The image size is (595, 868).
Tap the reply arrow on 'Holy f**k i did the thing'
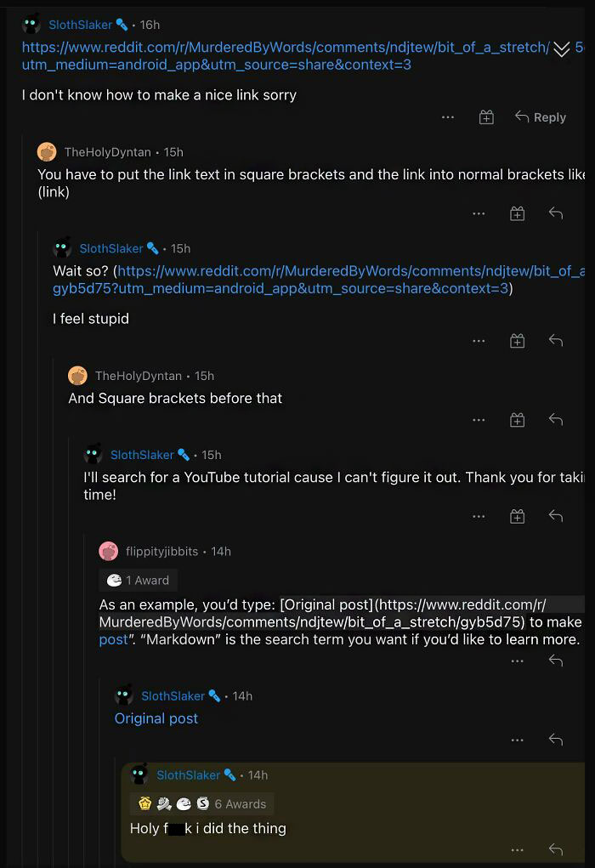pos(555,849)
